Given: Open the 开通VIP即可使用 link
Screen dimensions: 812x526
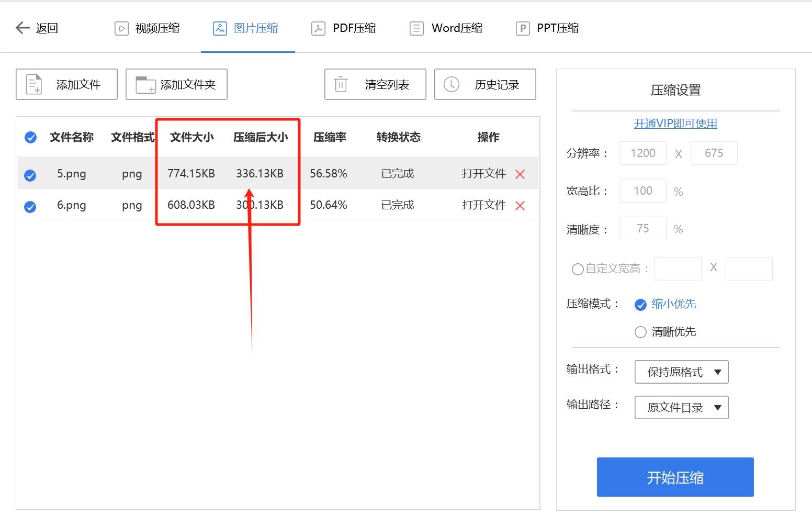Looking at the screenshot, I should [675, 124].
